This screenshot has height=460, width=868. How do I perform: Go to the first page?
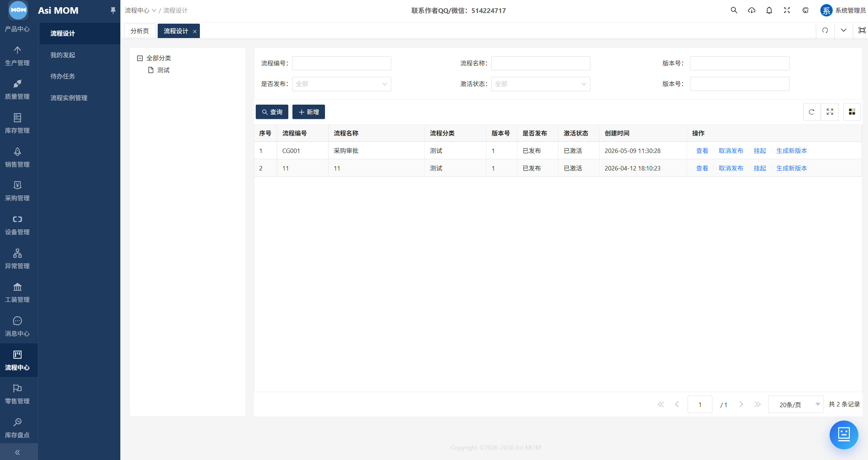tap(661, 404)
